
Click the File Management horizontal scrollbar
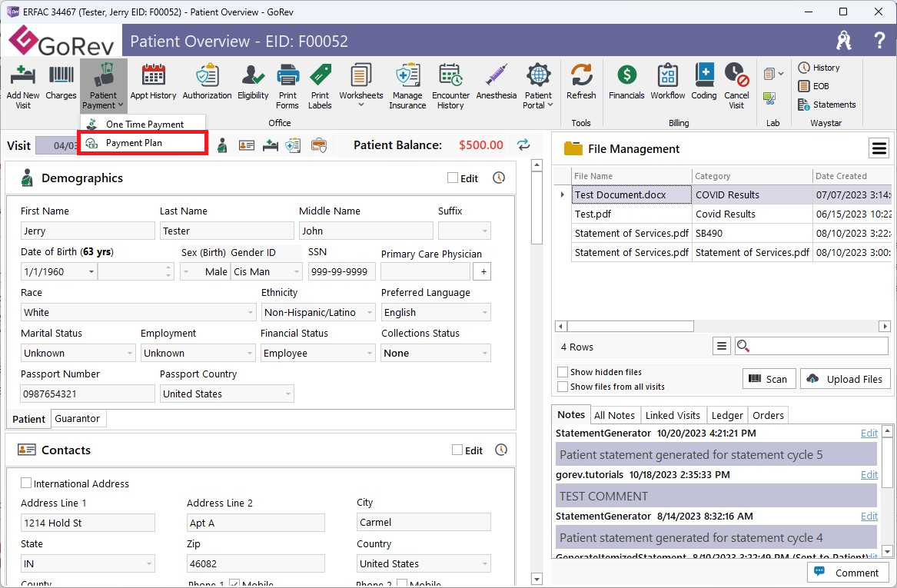point(630,326)
